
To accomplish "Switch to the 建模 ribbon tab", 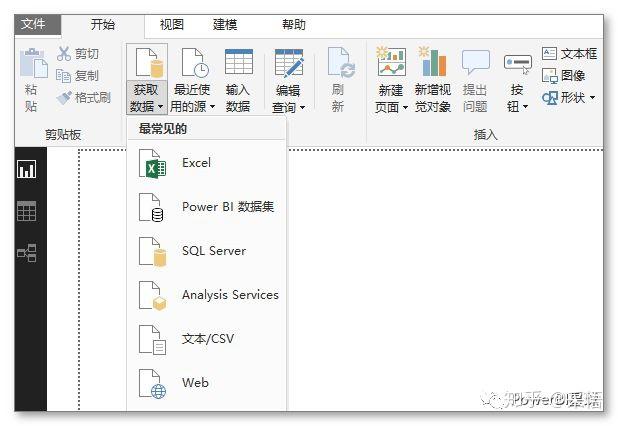I will pyautogui.click(x=225, y=25).
